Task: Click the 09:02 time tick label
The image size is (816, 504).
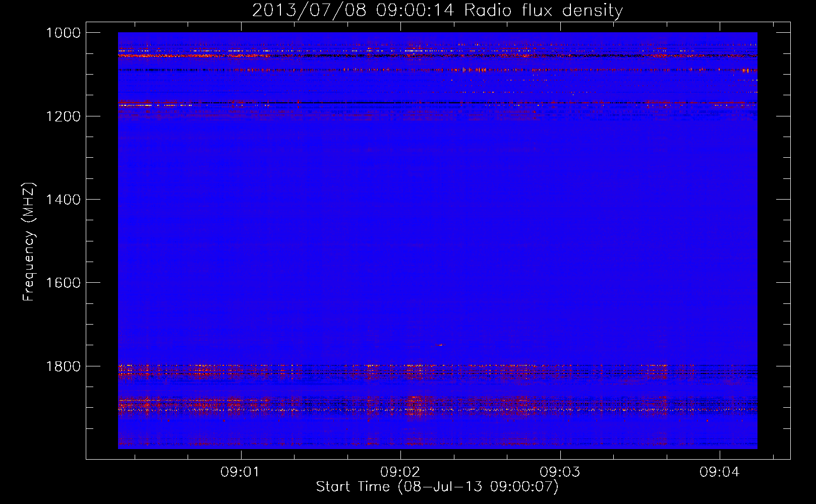Action: point(400,472)
